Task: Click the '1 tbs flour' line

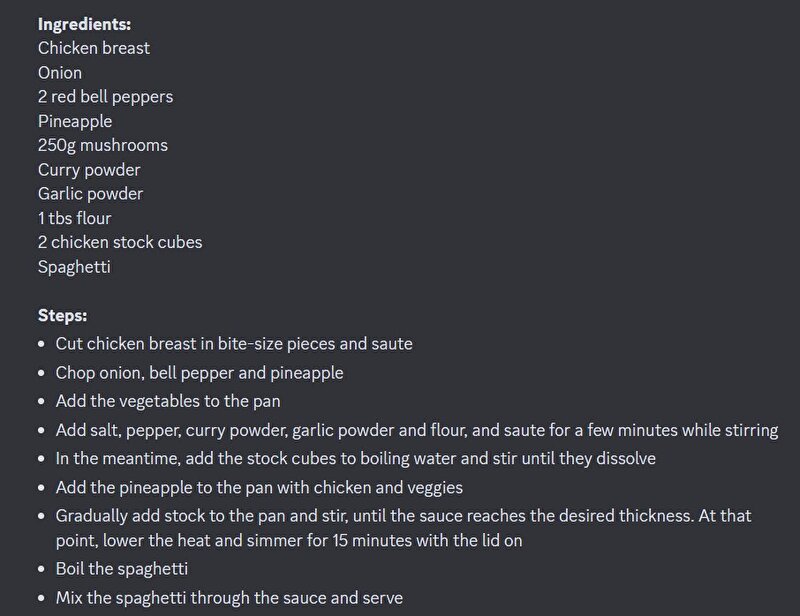Action: pyautogui.click(x=74, y=218)
